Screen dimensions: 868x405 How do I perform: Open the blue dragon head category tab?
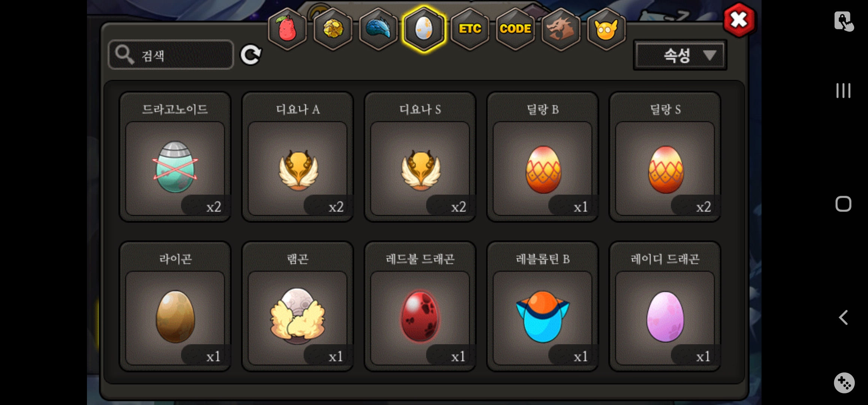(x=379, y=29)
